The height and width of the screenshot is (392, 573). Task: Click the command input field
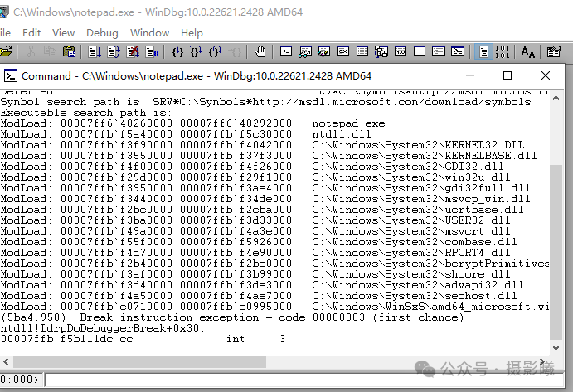click(304, 380)
